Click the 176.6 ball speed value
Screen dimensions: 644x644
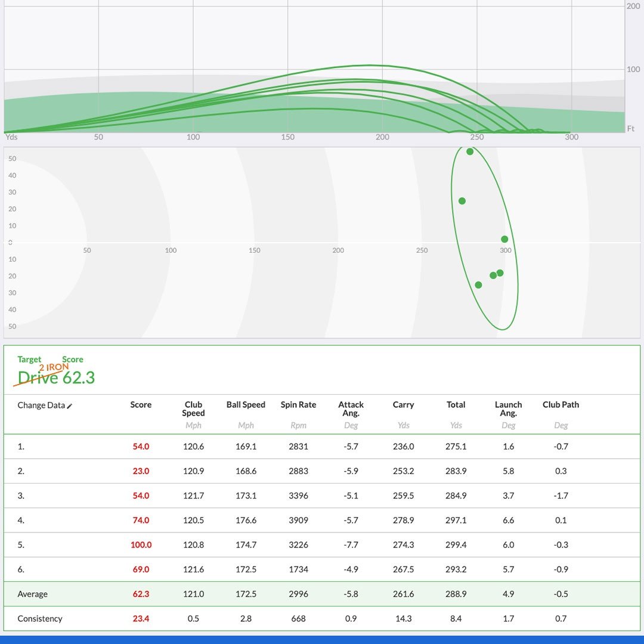pyautogui.click(x=246, y=521)
